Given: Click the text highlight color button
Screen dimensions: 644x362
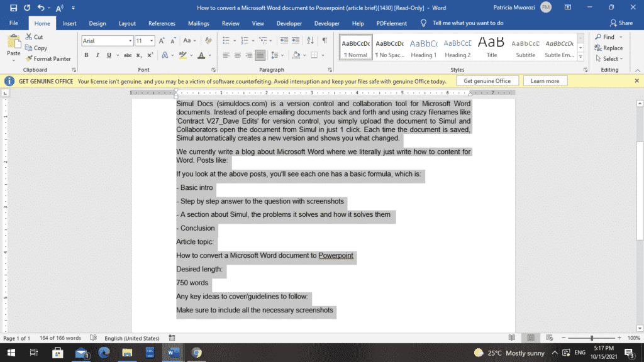Looking at the screenshot, I should click(x=183, y=55).
